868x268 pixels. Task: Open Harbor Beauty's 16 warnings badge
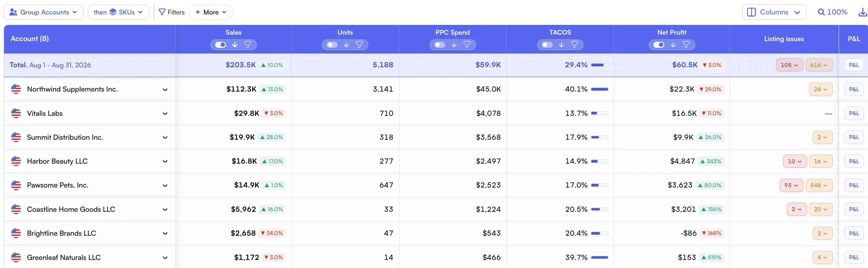(821, 161)
